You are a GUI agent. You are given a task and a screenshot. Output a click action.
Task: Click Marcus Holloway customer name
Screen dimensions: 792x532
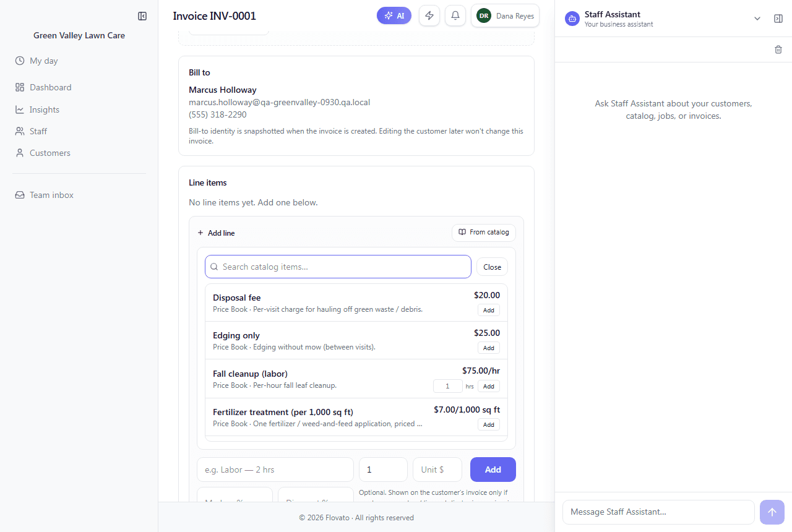point(223,90)
